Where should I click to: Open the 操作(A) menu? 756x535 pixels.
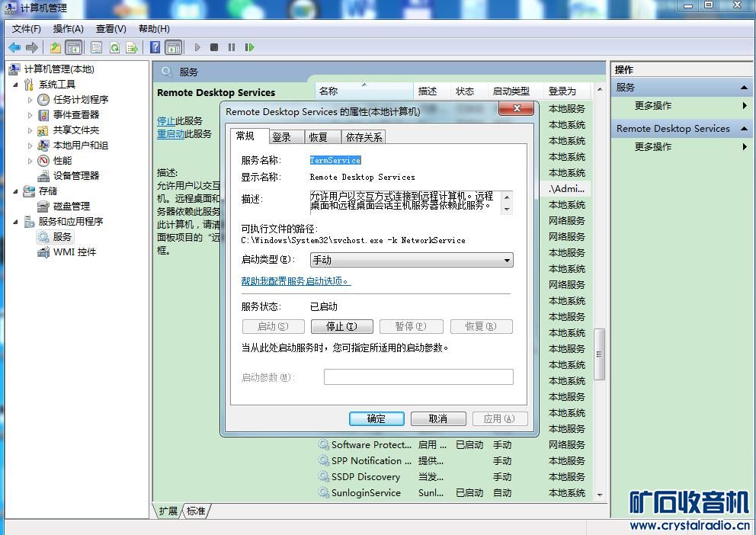click(x=68, y=29)
